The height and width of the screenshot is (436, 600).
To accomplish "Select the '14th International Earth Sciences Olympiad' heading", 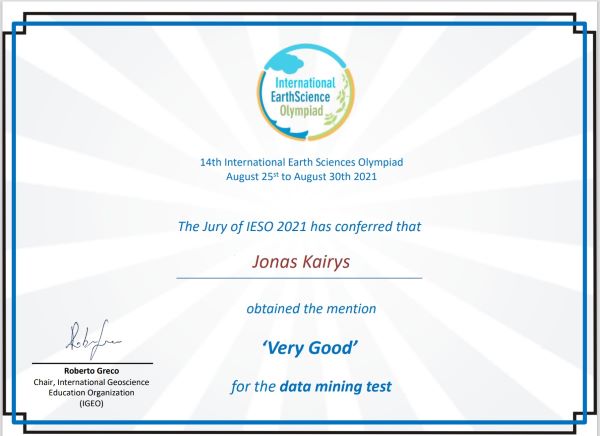I will pos(299,161).
